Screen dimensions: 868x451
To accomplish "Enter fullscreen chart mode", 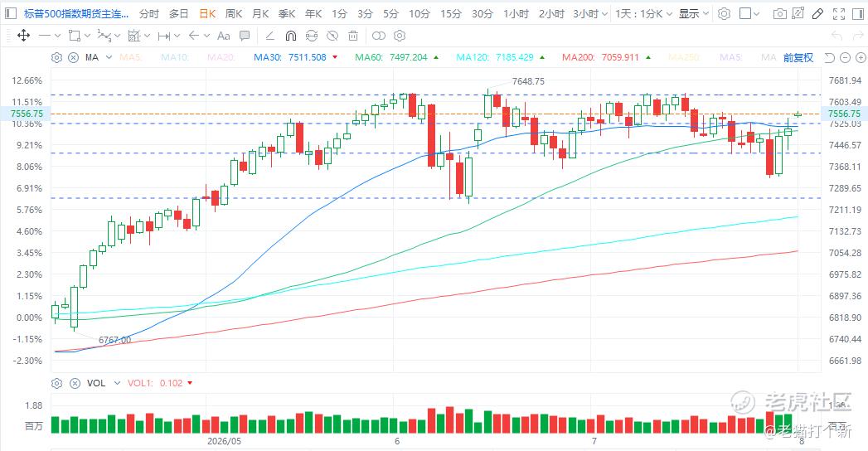I will [x=839, y=14].
